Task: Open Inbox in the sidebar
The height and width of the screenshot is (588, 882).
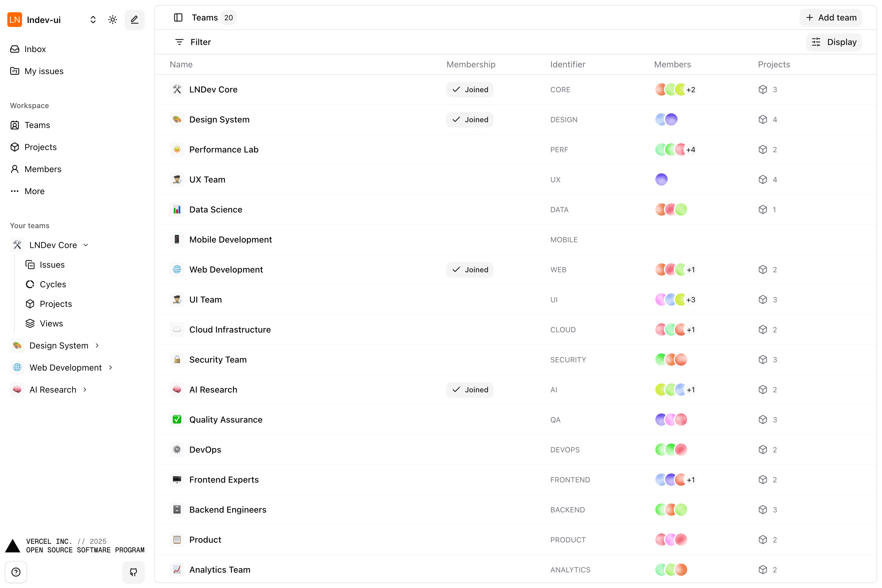Action: tap(35, 49)
